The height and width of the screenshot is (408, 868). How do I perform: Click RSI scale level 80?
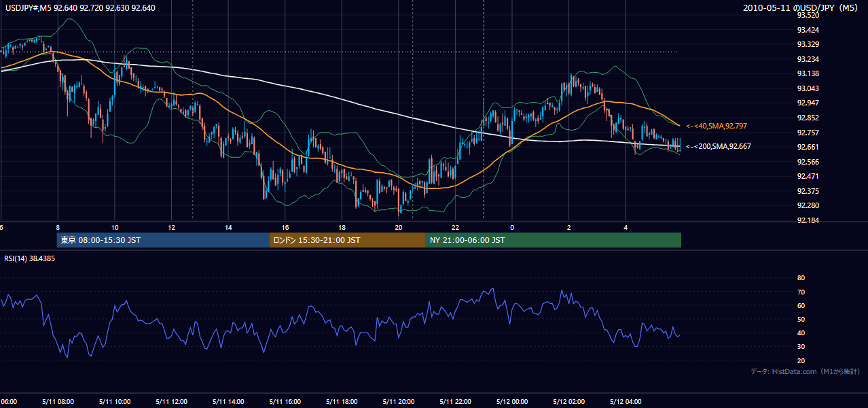pos(801,278)
